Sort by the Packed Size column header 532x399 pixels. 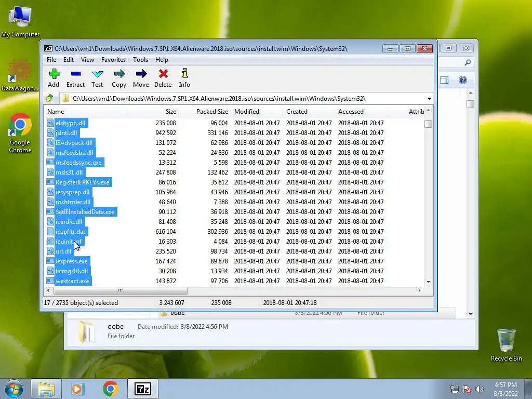click(205, 112)
